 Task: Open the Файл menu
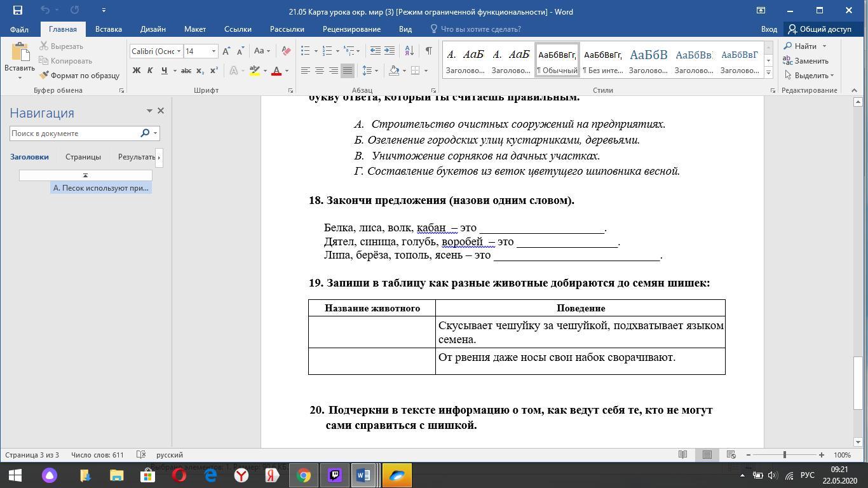[19, 29]
